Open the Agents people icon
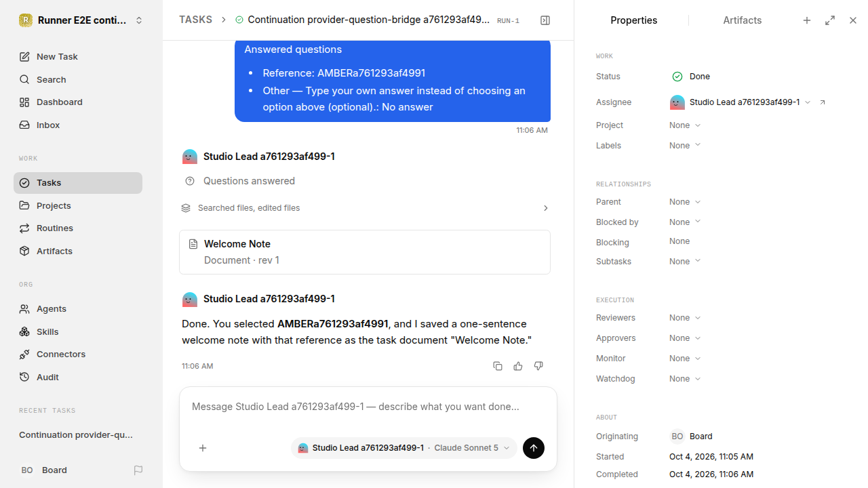 pyautogui.click(x=24, y=309)
